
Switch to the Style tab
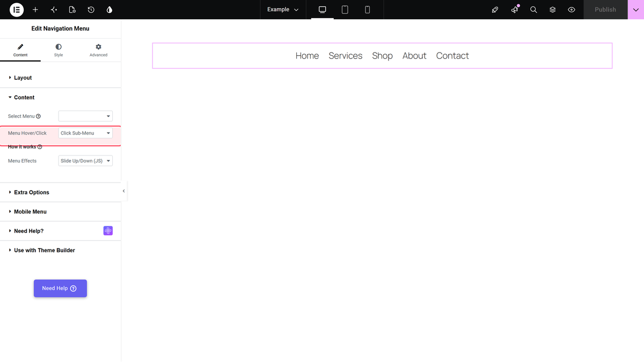pyautogui.click(x=58, y=51)
